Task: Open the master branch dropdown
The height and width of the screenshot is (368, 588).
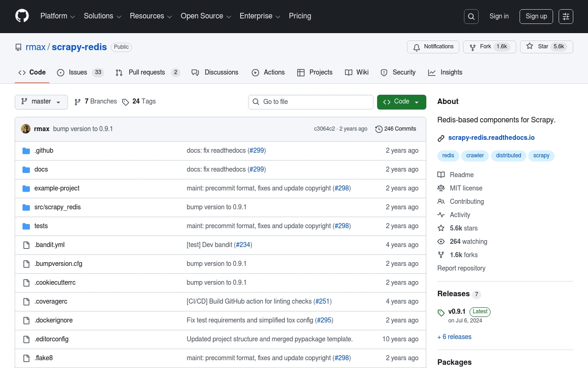Action: coord(41,102)
